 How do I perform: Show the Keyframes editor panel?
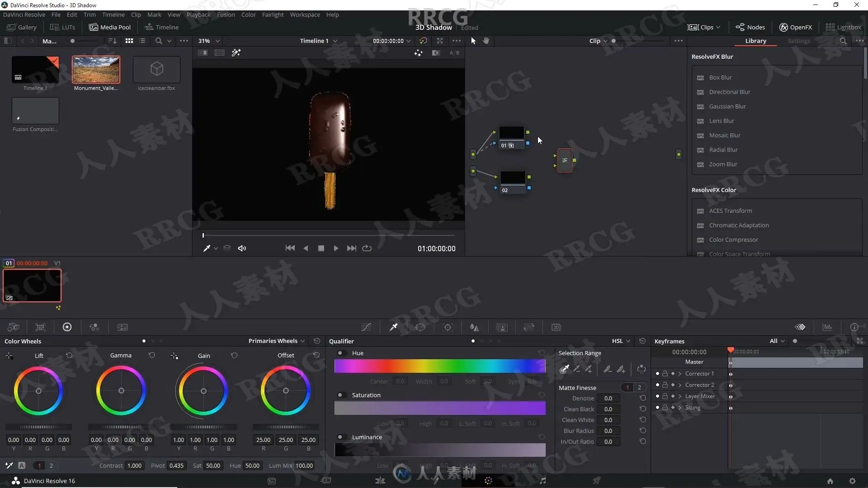[x=800, y=327]
